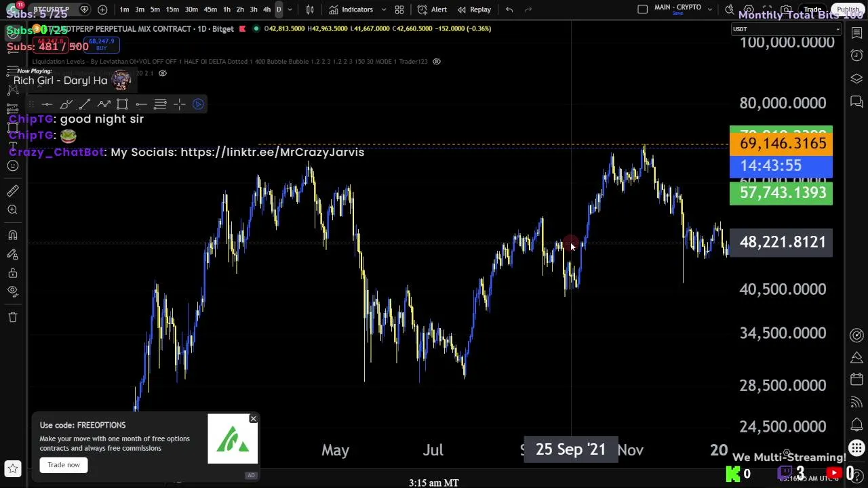
Task: Add symbol with the plus icon
Action: coord(102,9)
